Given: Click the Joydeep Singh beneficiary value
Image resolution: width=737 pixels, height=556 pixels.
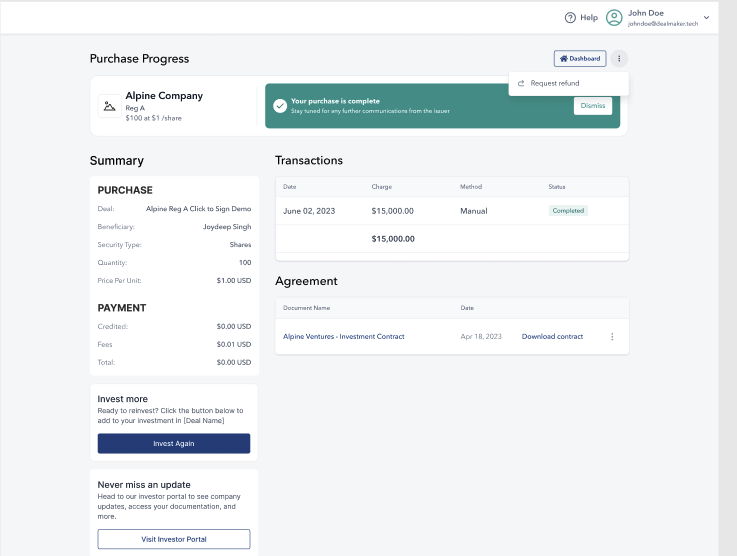Looking at the screenshot, I should click(x=227, y=227).
